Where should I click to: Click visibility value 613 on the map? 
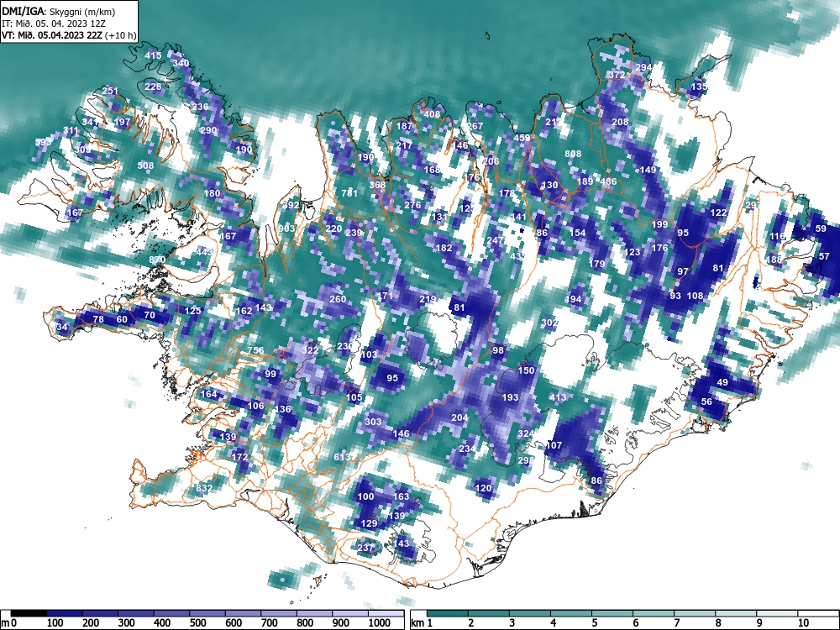coord(342,457)
